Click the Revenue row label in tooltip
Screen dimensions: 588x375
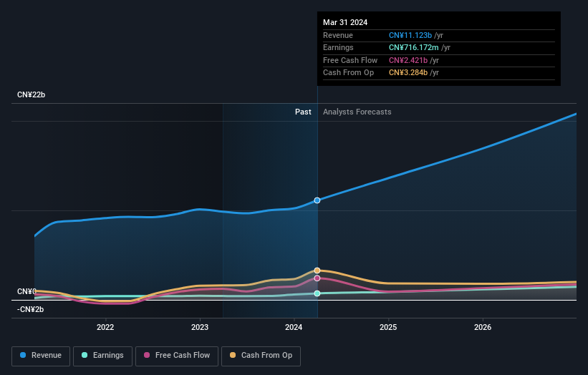338,35
